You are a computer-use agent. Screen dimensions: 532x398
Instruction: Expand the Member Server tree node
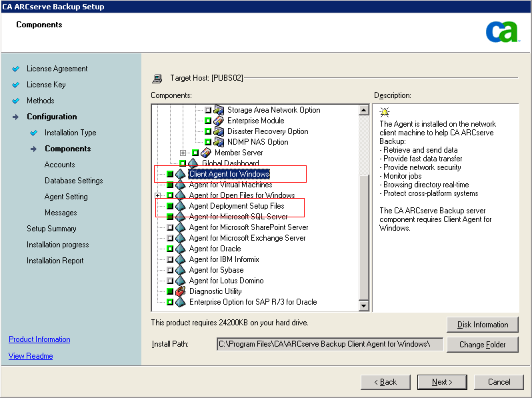click(183, 153)
